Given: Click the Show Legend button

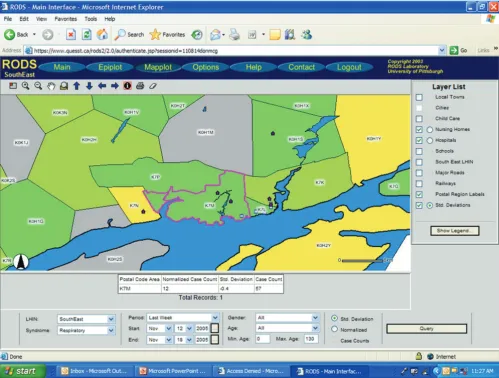Looking at the screenshot, I should 455,231.
